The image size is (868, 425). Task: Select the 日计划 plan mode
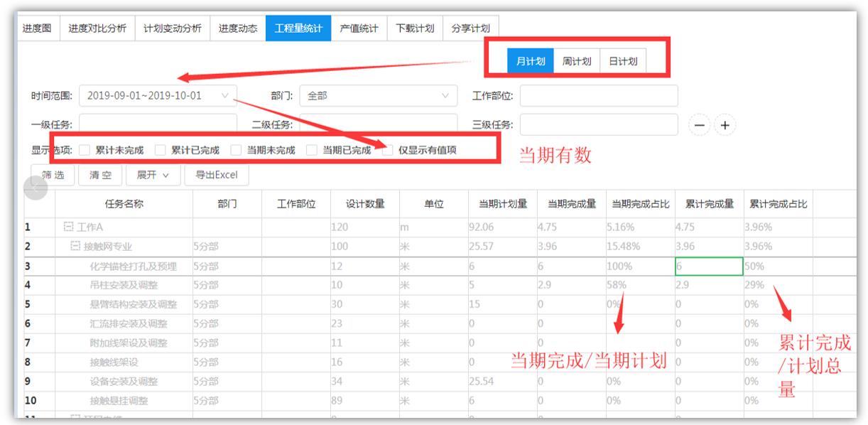point(623,60)
